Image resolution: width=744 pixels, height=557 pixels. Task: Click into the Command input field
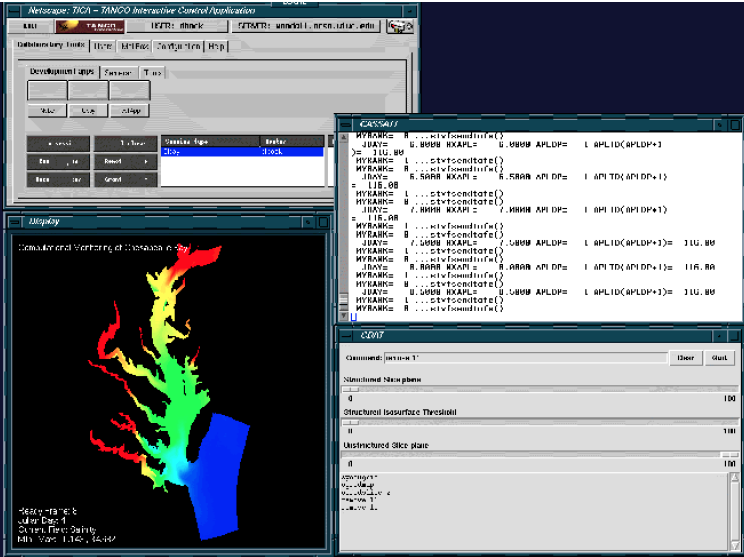pos(526,357)
